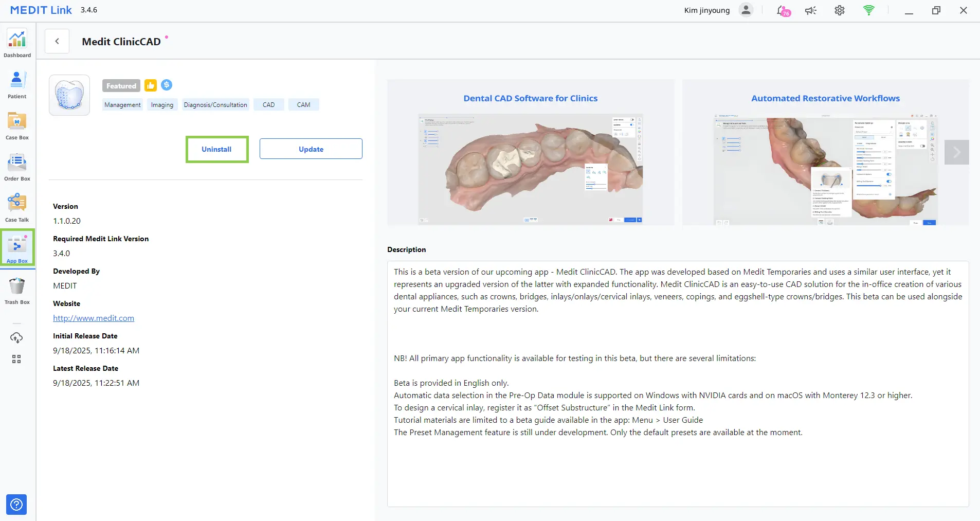Image resolution: width=980 pixels, height=521 pixels.
Task: Open user profile avatar icon
Action: [x=746, y=10]
